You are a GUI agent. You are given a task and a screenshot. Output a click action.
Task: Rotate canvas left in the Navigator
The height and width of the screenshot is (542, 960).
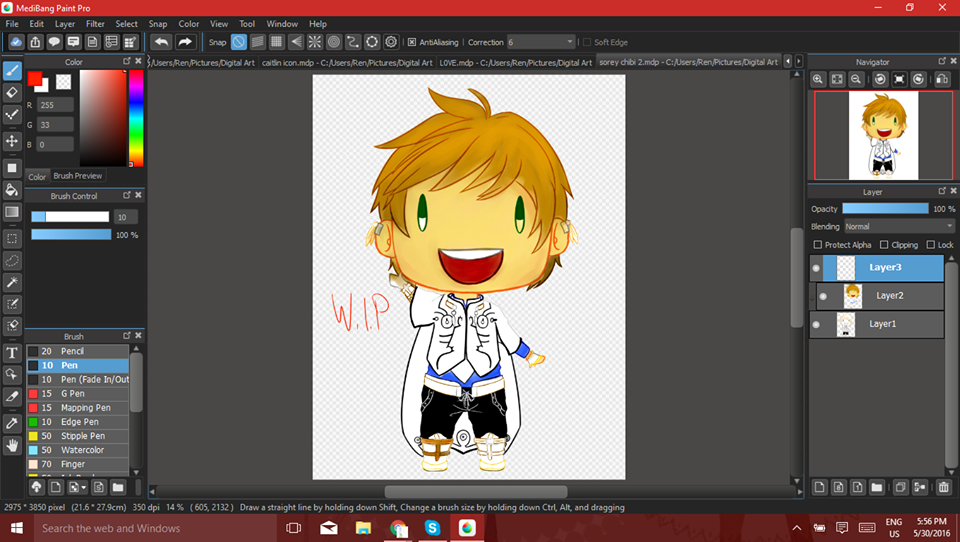pyautogui.click(x=880, y=79)
